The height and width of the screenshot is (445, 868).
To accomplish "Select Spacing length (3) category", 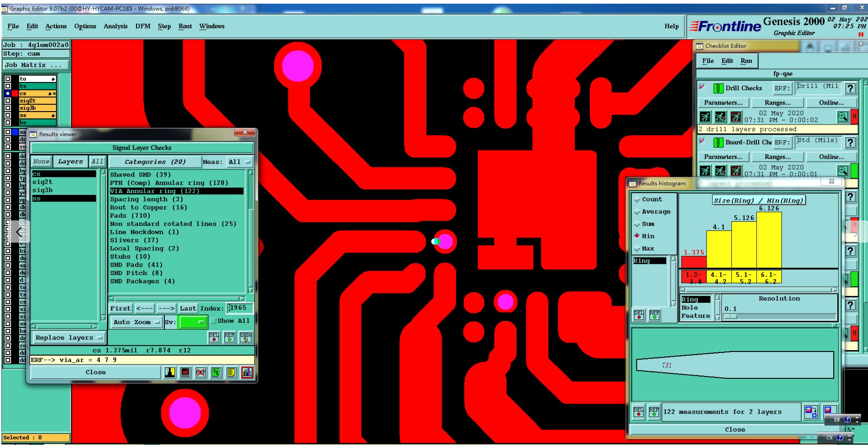I will [146, 199].
